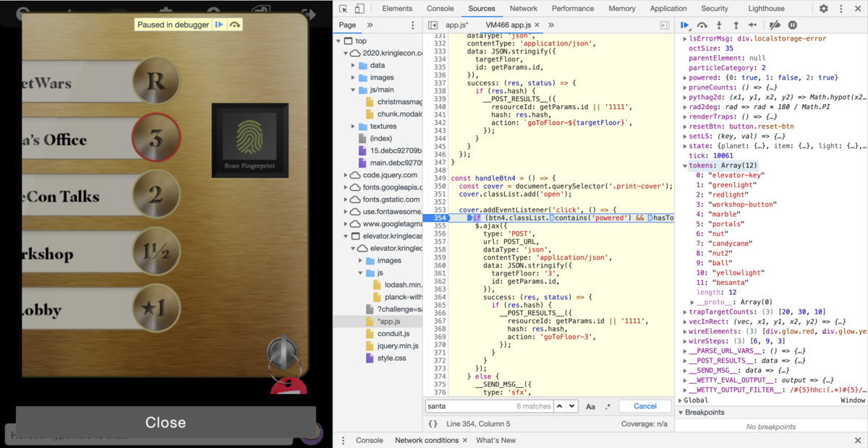Open jquery.min.js in file tree
The height and width of the screenshot is (448, 868).
pos(397,346)
